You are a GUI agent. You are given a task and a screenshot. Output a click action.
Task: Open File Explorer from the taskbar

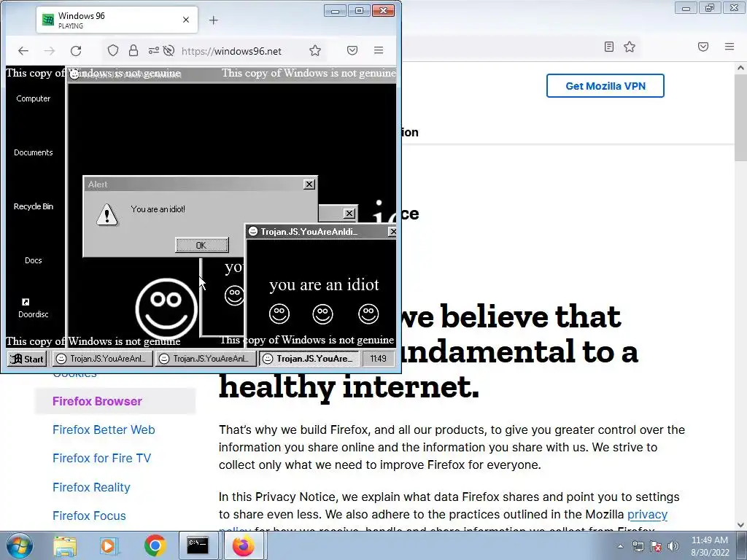click(x=65, y=545)
